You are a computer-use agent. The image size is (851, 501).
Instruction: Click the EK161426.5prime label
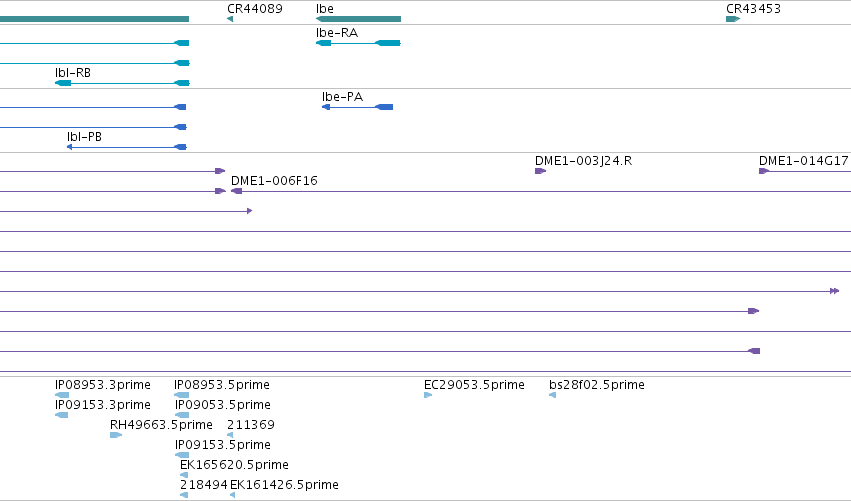(284, 485)
